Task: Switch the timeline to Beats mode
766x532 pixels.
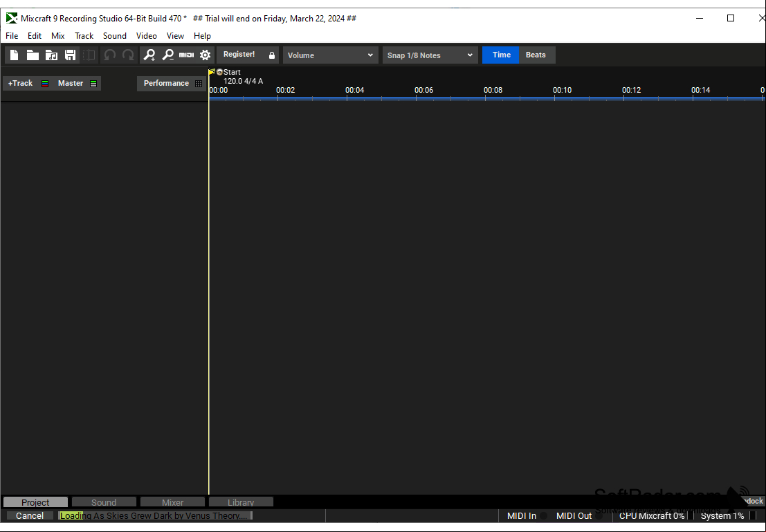Action: [536, 55]
